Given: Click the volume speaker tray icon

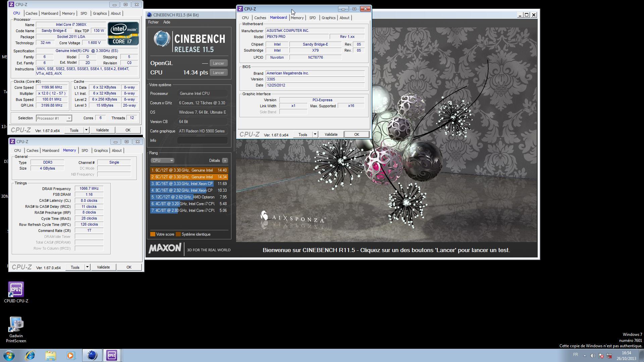Looking at the screenshot, I should (593, 356).
